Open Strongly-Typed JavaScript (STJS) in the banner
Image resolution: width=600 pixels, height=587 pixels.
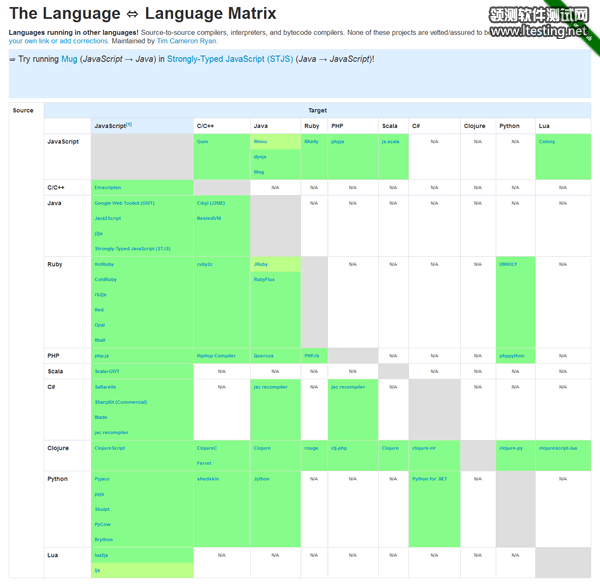coord(230,60)
